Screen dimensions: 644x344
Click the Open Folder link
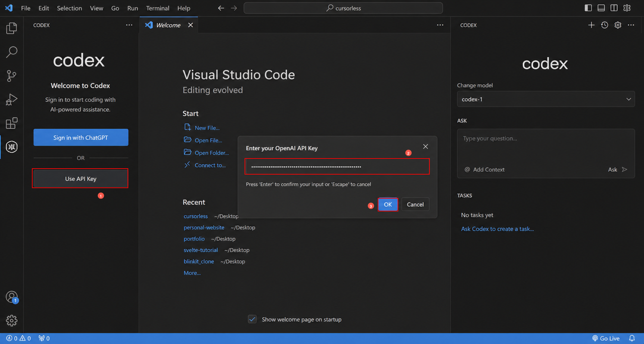point(206,153)
